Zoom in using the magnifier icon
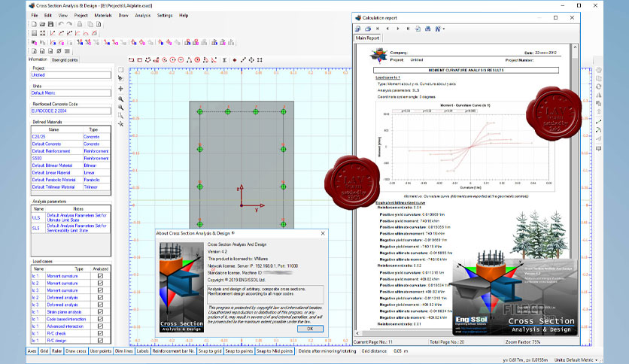The width and height of the screenshot is (629, 364). coord(120,99)
